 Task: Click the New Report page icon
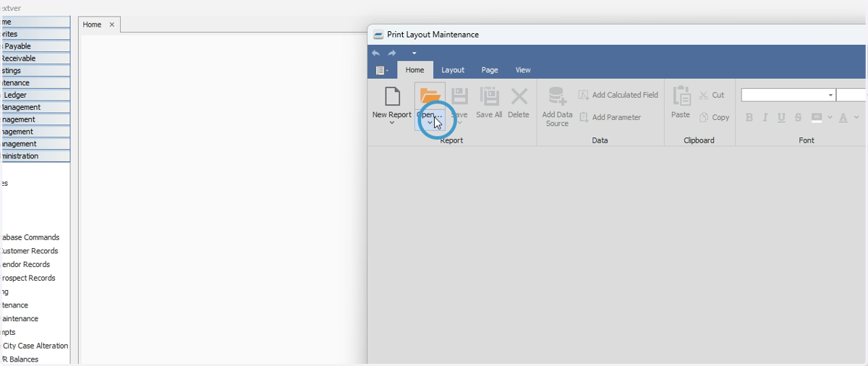pyautogui.click(x=392, y=96)
